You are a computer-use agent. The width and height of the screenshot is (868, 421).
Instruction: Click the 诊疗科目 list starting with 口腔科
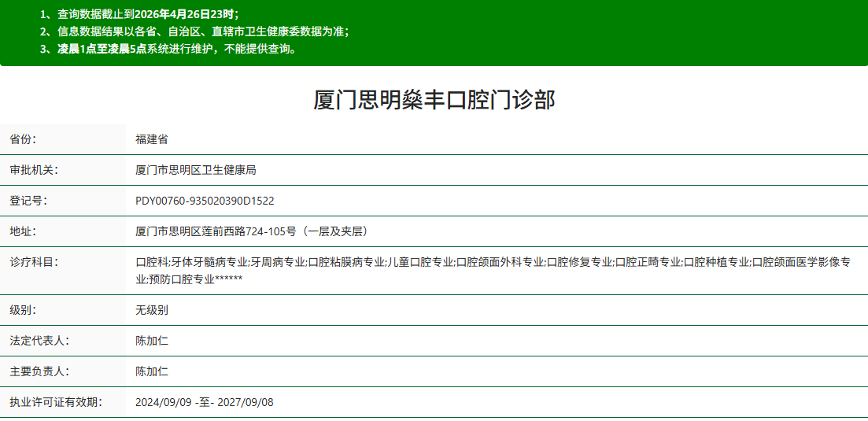[493, 271]
